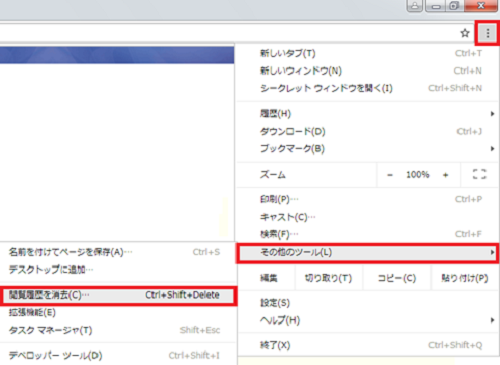500x365 pixels.
Task: Choose デスクトップに追加 submenu item
Action: 117,269
